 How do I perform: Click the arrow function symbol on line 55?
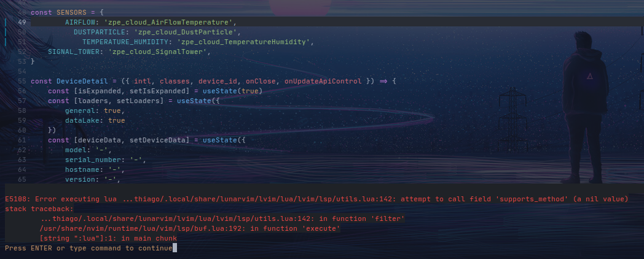(x=383, y=81)
